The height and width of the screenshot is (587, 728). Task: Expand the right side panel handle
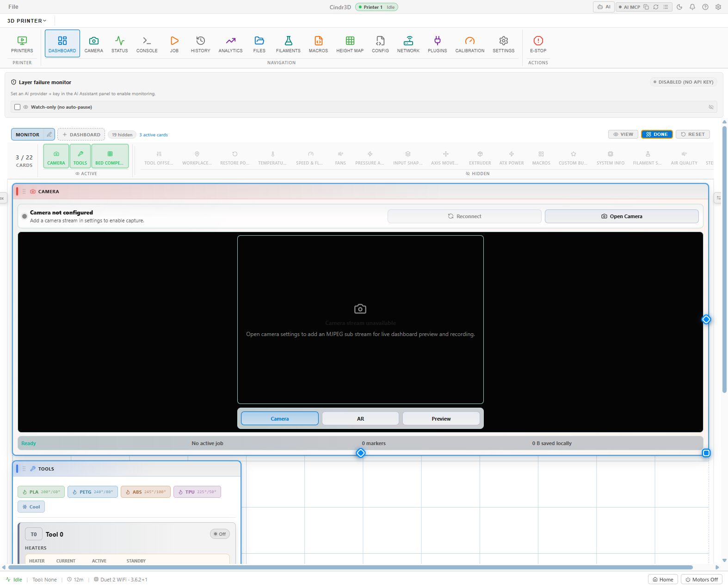click(x=718, y=198)
